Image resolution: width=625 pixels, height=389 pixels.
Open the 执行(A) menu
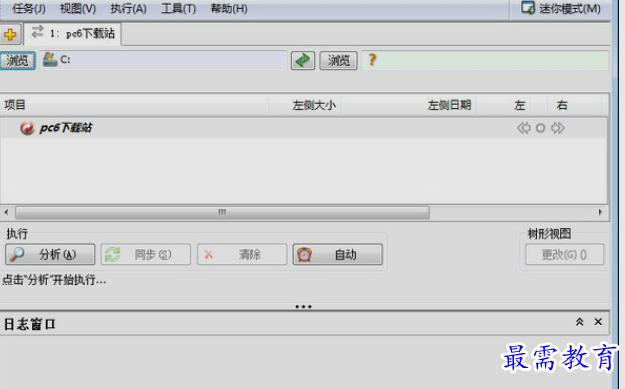(x=128, y=8)
